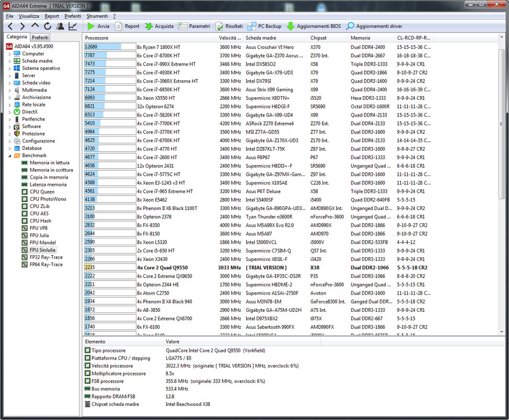Open Parametri from toolbar
The height and width of the screenshot is (420, 509).
point(194,26)
